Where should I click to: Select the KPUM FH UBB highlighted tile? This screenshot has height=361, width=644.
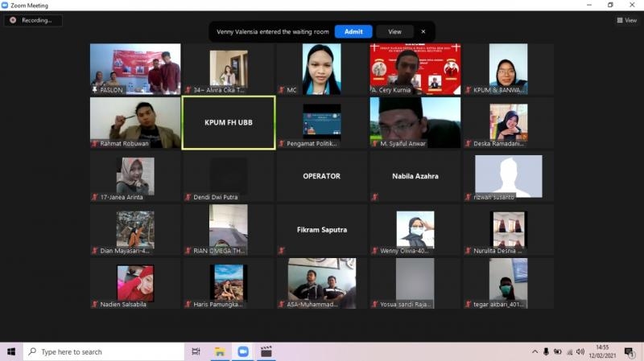[x=229, y=123]
